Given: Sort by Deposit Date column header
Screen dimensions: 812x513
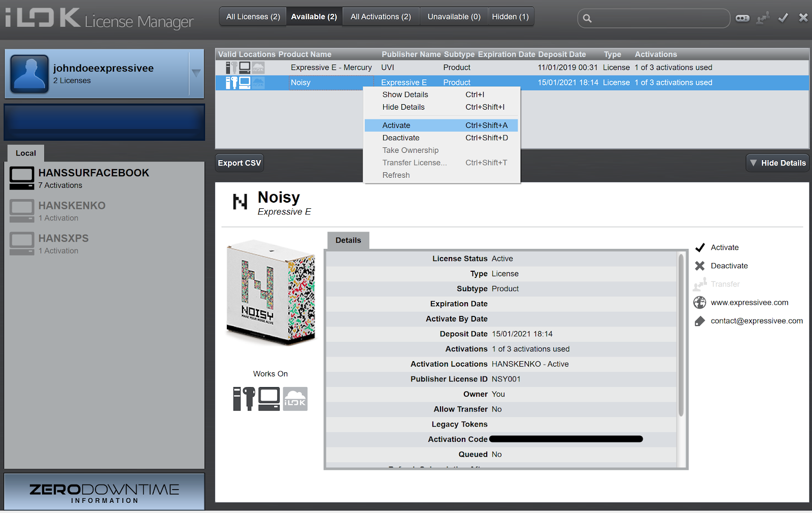Looking at the screenshot, I should pos(562,54).
